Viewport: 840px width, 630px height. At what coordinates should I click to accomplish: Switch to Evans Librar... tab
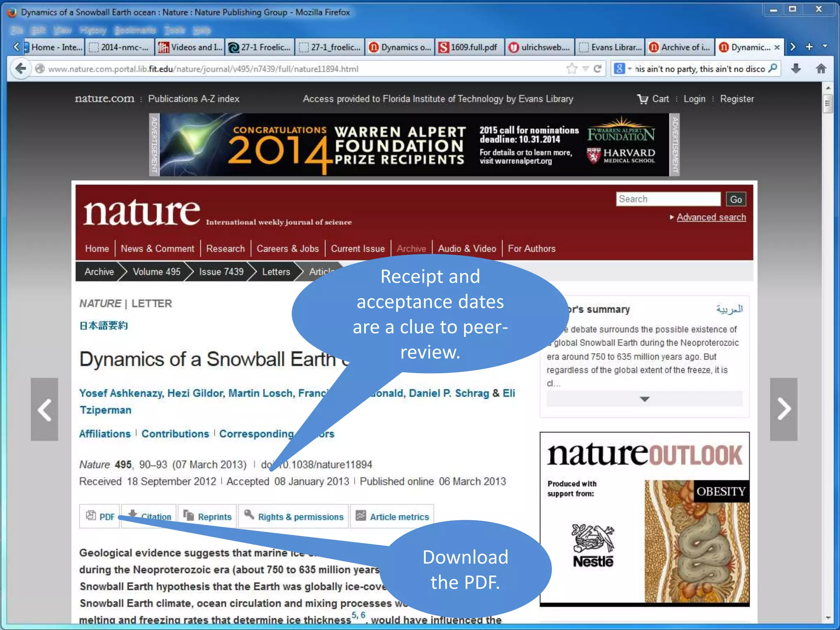pyautogui.click(x=609, y=47)
